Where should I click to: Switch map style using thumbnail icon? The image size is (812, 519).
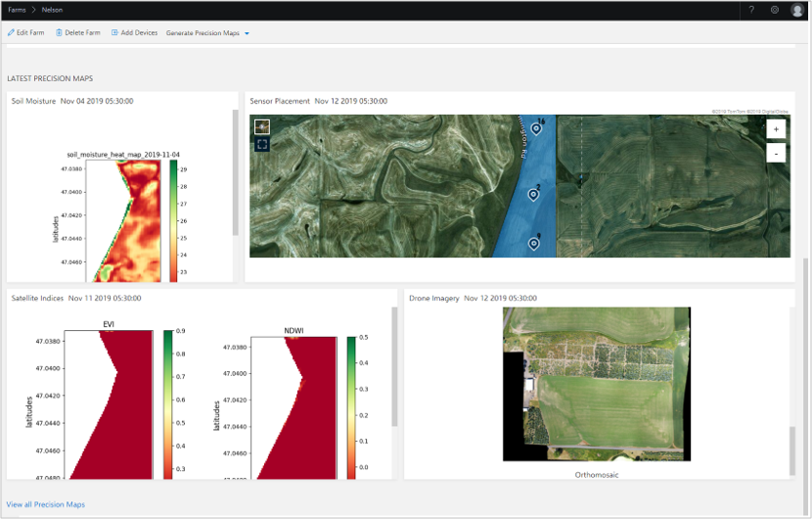click(262, 126)
